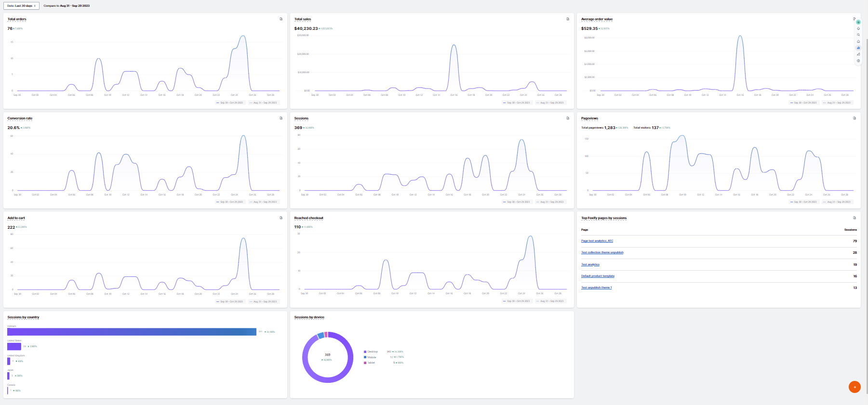Open Default product template link
Screen dimensions: 868x405
(x=598, y=276)
